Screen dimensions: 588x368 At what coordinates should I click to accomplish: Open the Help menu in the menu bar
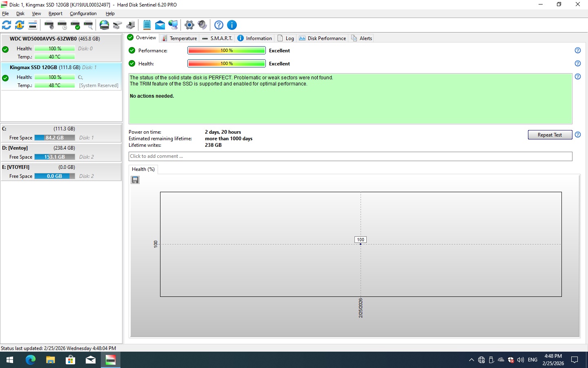(110, 13)
